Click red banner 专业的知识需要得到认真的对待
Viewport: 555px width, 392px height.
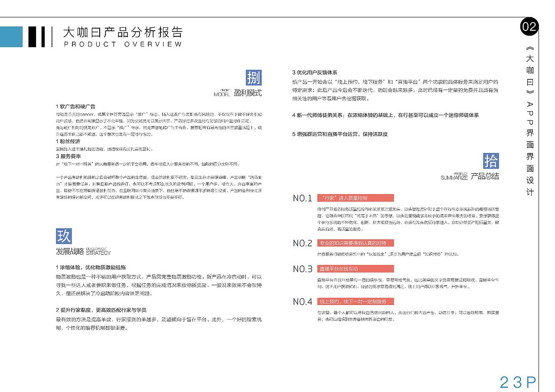(356, 243)
